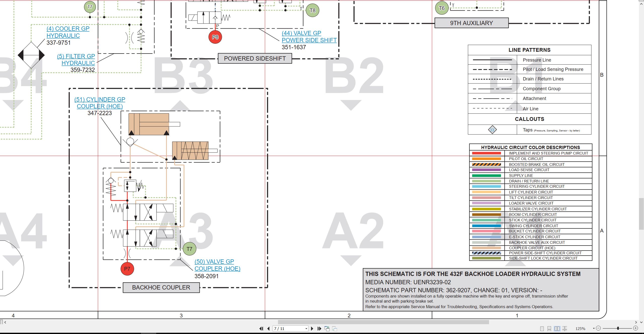Click the previous view icon
The height and width of the screenshot is (334, 644).
[x=327, y=328]
